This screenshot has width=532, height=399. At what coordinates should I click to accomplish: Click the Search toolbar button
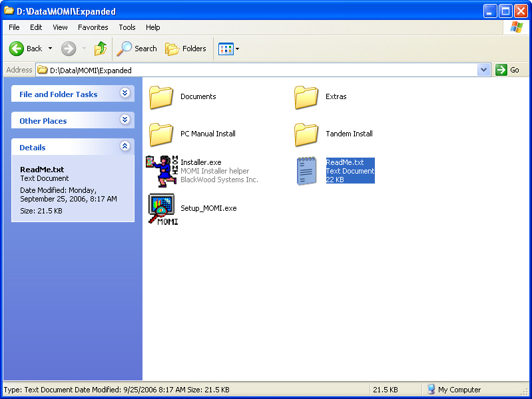click(137, 49)
